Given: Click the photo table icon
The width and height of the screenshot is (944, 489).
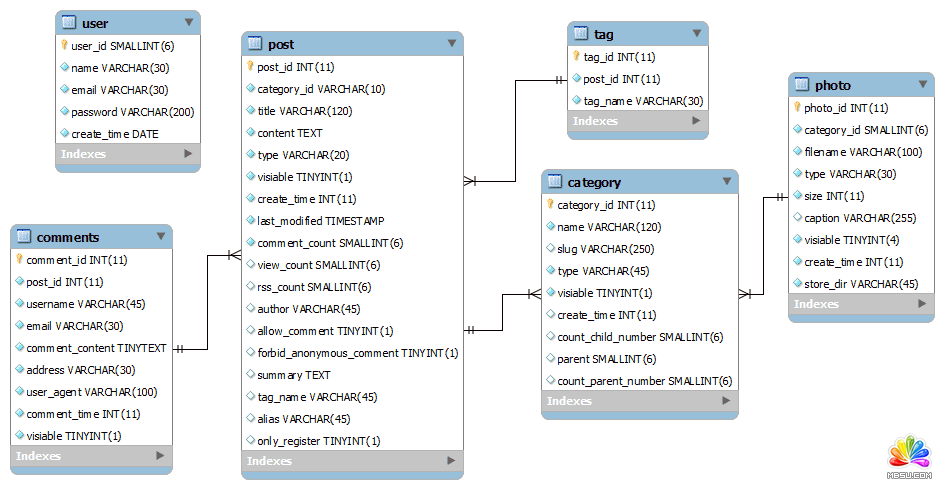Looking at the screenshot, I should [x=801, y=85].
